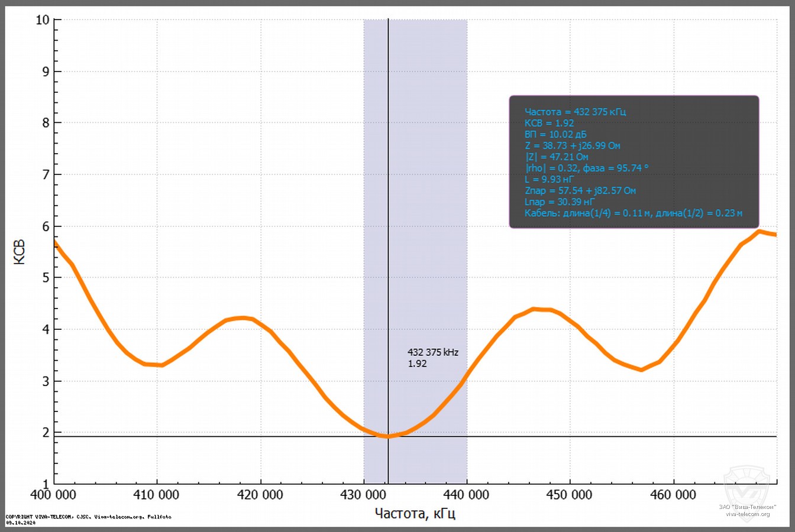
Task: Click the ЗАО "Вива-Телеком" company name
Action: (748, 507)
